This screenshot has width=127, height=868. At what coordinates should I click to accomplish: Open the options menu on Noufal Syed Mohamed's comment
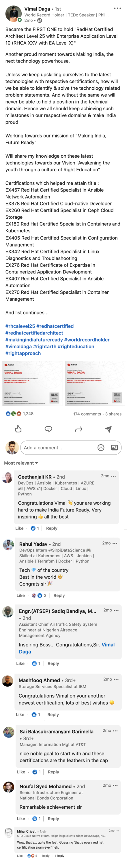coord(115,785)
